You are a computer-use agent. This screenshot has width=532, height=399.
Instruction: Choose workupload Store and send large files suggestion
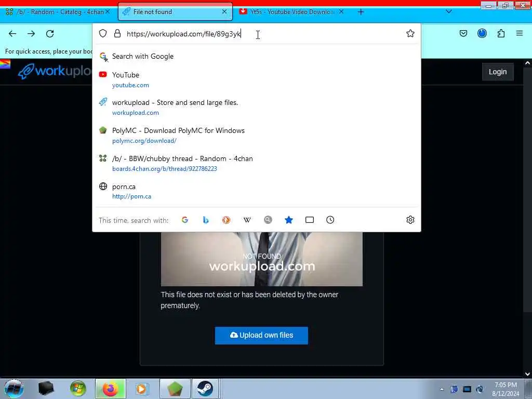pos(256,107)
